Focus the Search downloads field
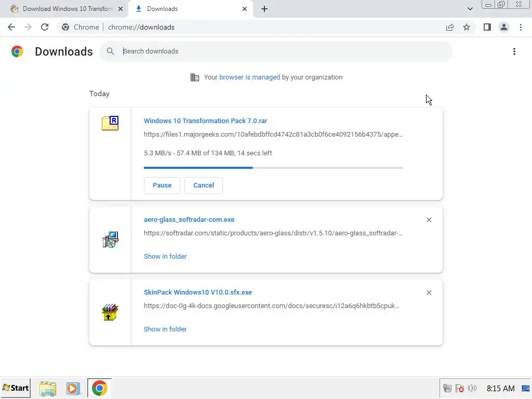The height and width of the screenshot is (399, 532). click(276, 51)
